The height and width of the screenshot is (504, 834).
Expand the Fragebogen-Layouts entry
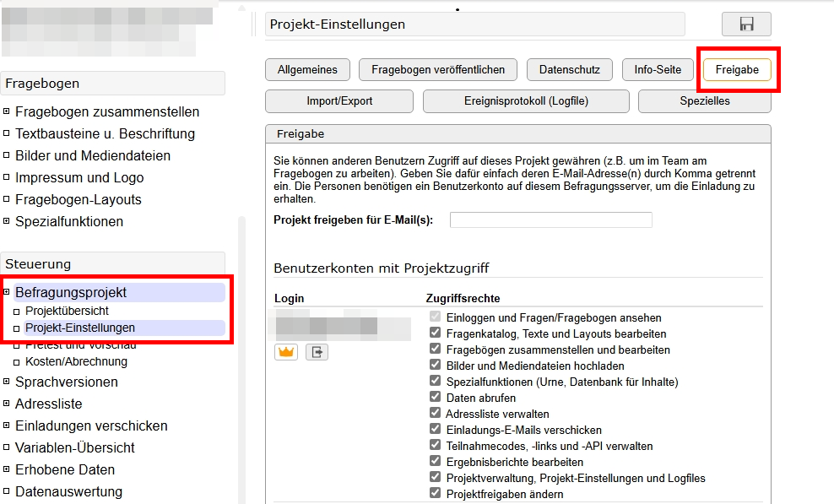pos(5,199)
